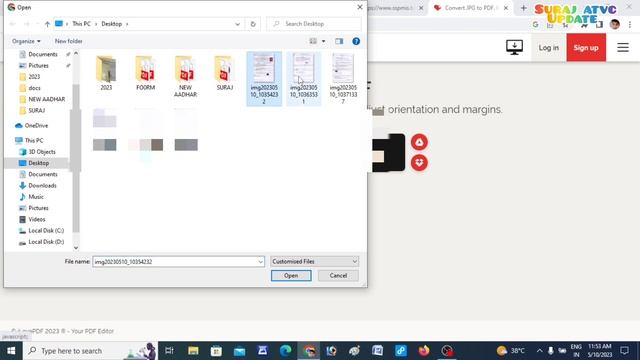Upload from Dropbox icon on webpage
This screenshot has height=360, width=640.
[x=419, y=162]
